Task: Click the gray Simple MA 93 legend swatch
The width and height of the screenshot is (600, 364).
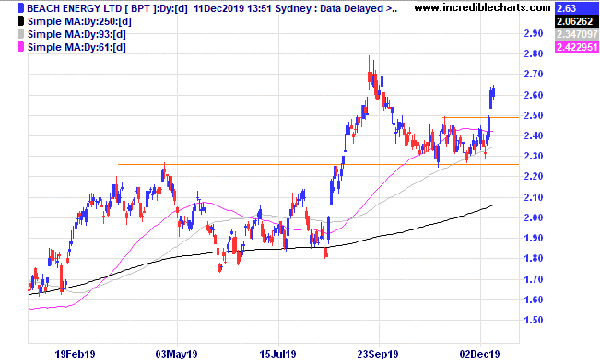Action: pyautogui.click(x=20, y=34)
